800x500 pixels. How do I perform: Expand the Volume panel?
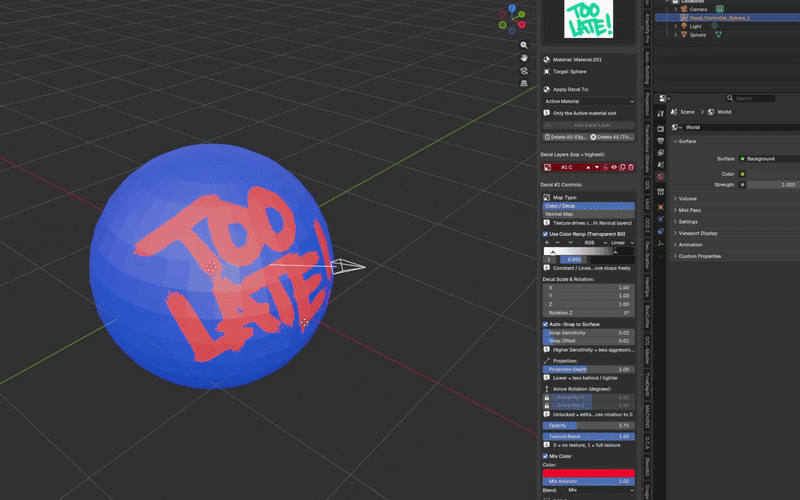(x=687, y=198)
